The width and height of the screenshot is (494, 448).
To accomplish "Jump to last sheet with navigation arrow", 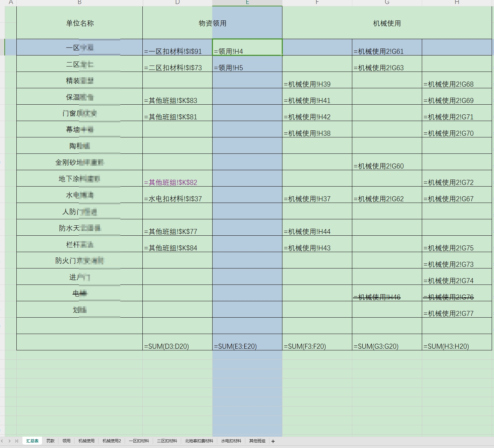I will [16, 441].
